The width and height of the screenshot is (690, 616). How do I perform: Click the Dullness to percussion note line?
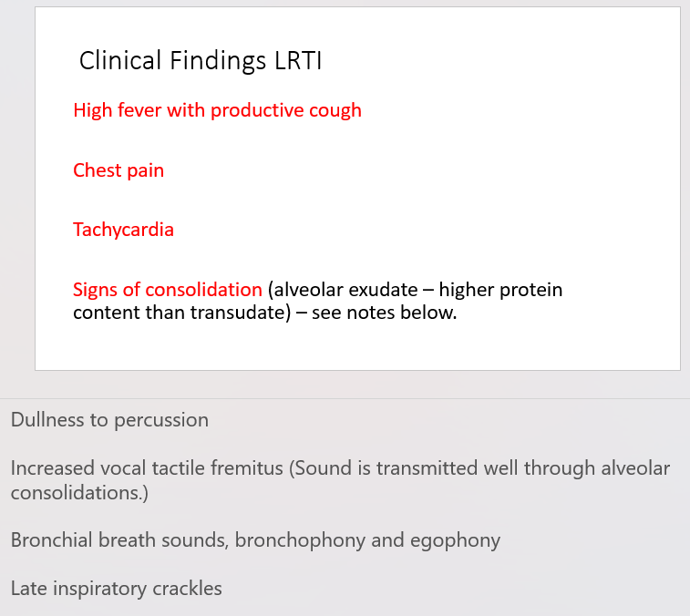(109, 420)
